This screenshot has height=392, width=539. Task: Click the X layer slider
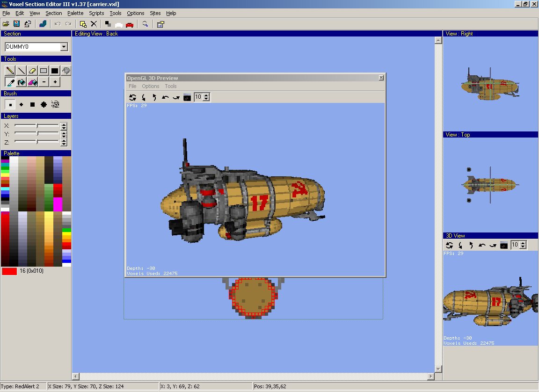tap(36, 126)
